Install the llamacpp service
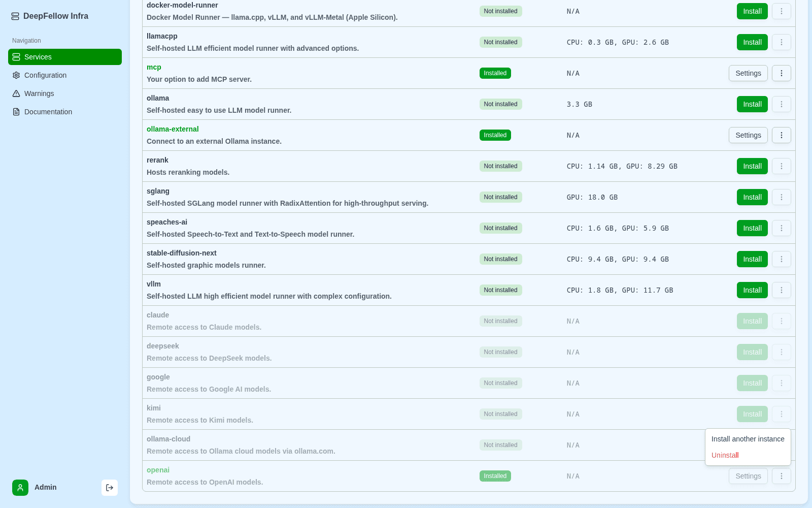 752,42
